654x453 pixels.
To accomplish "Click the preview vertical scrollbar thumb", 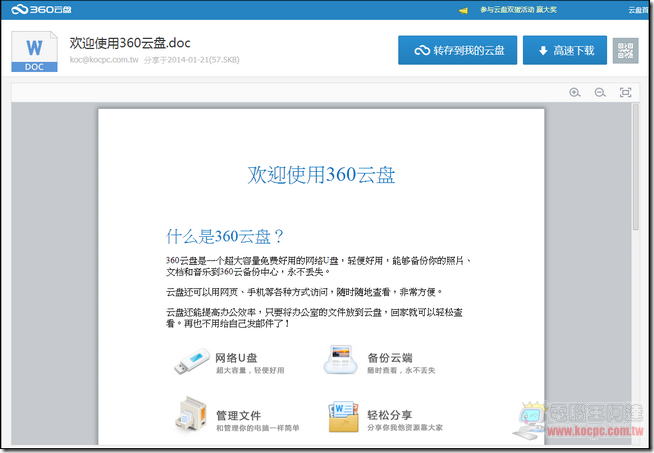I will (635, 167).
